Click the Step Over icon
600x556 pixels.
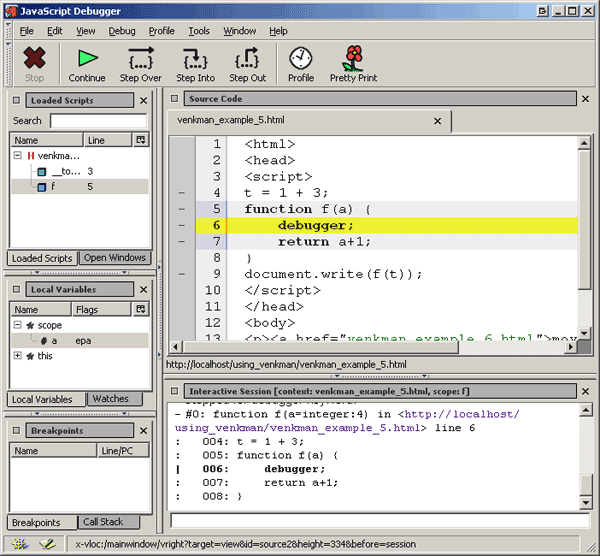[x=140, y=58]
